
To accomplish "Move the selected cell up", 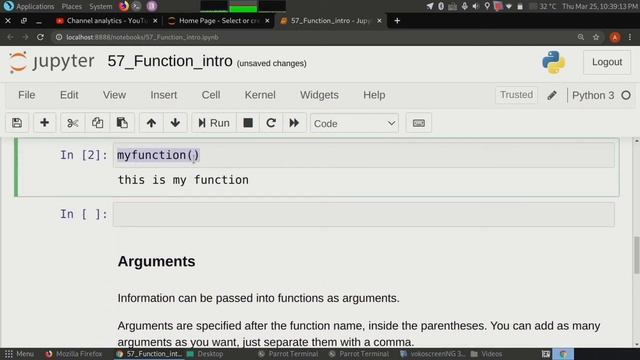I will pyautogui.click(x=151, y=123).
